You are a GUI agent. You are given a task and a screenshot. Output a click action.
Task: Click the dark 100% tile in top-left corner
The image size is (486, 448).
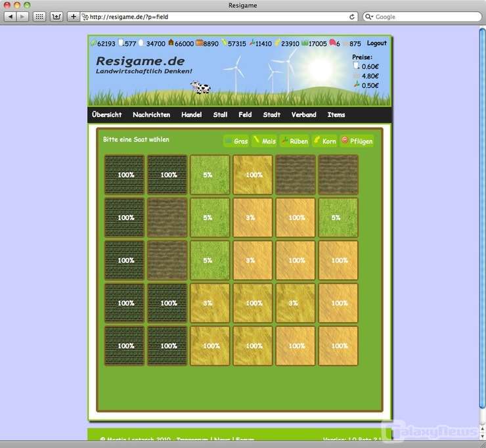tap(124, 175)
